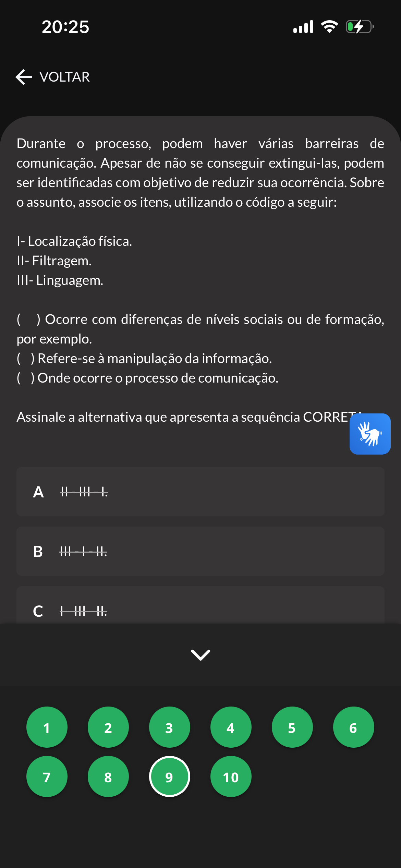Select the current question 9 bubble
The height and width of the screenshot is (868, 401).
[x=170, y=776]
